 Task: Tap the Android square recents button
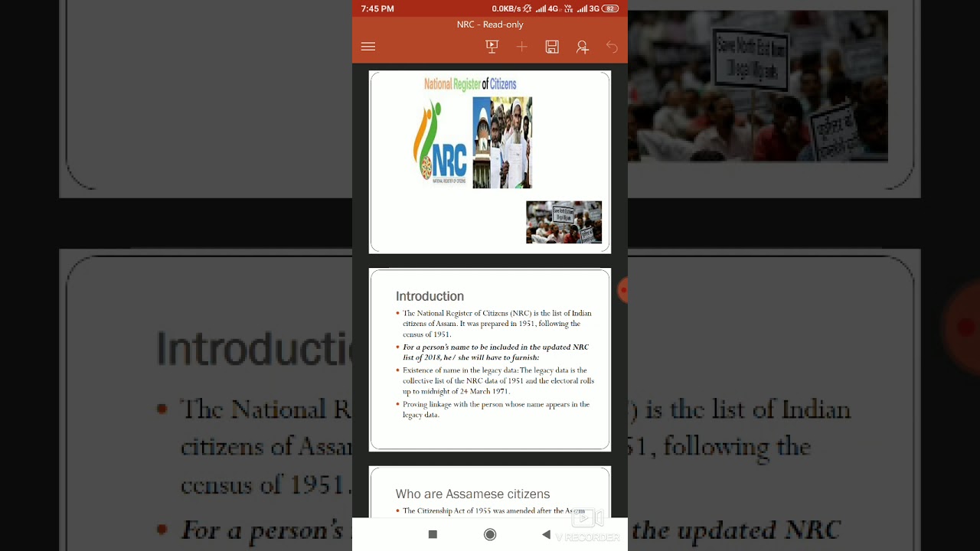[x=433, y=534]
